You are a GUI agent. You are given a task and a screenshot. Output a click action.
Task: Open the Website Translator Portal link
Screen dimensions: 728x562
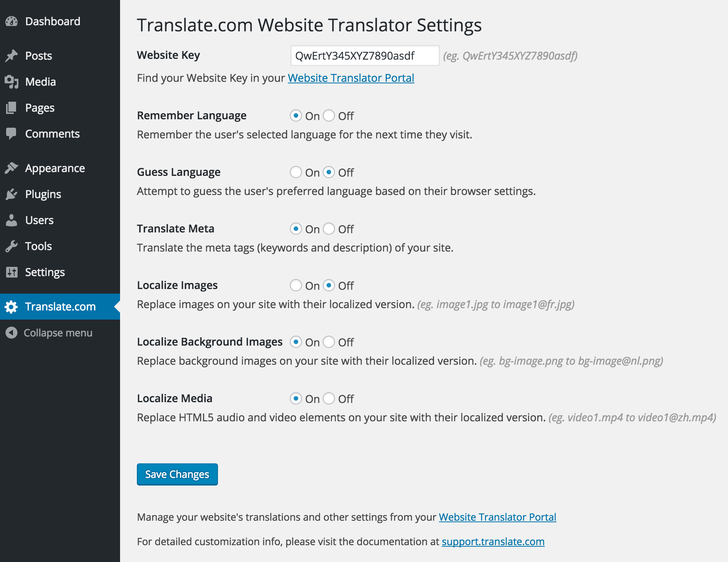(x=351, y=78)
